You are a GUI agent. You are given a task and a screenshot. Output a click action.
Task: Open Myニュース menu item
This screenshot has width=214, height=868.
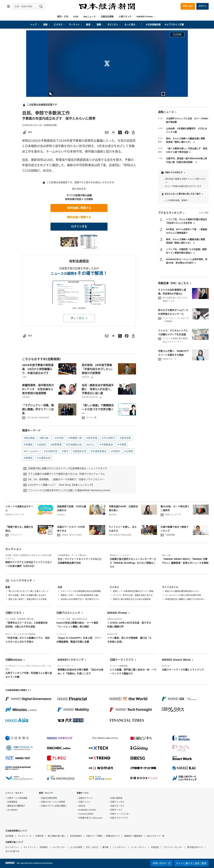[x=89, y=16]
